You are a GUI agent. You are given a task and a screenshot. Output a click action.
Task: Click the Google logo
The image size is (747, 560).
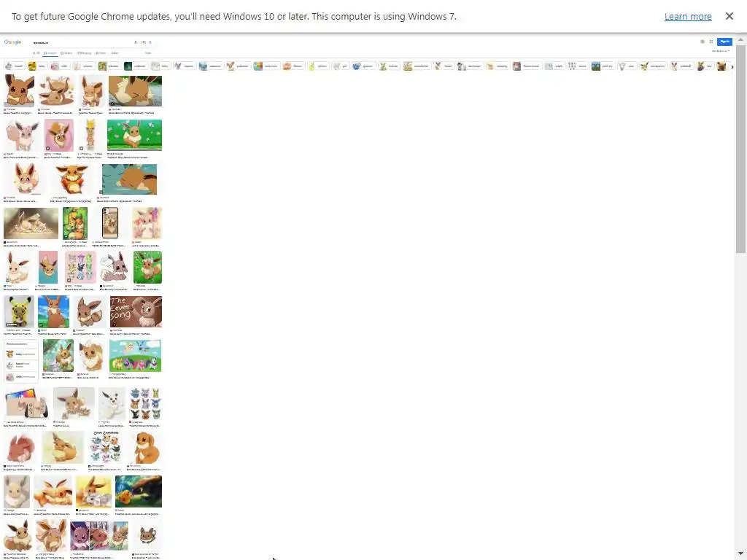click(x=13, y=42)
